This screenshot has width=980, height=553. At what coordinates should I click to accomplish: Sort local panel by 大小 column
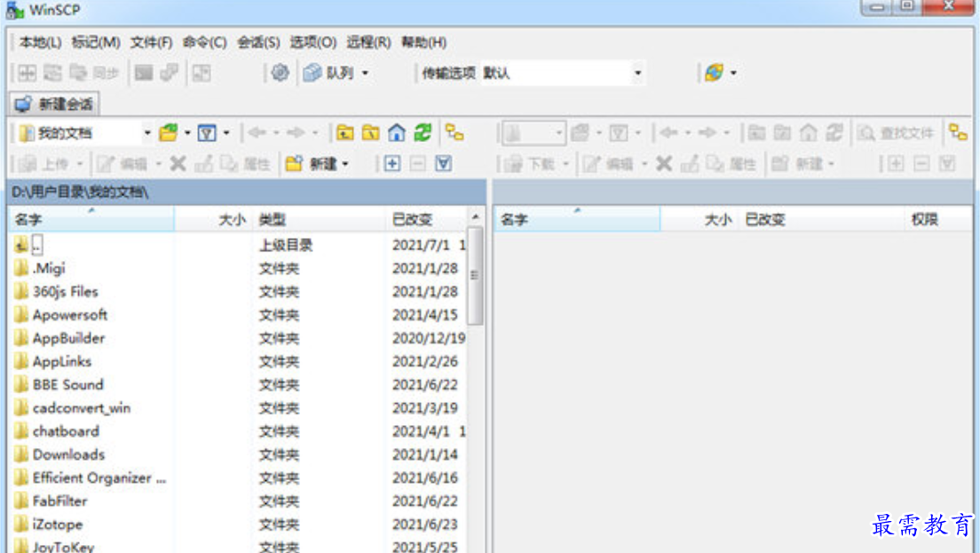click(213, 219)
